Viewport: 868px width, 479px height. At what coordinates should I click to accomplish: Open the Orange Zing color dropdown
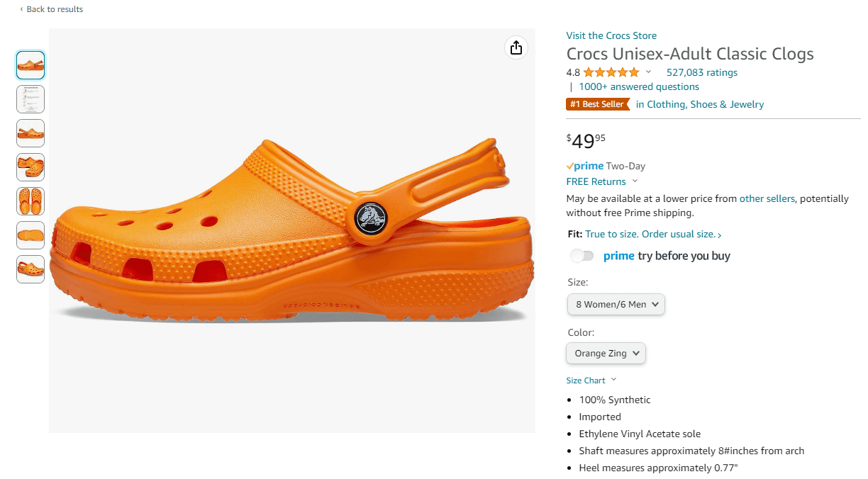(x=606, y=353)
